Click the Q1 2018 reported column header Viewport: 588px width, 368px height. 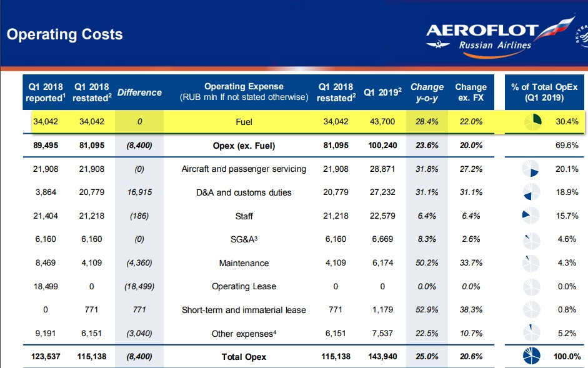pyautogui.click(x=46, y=92)
